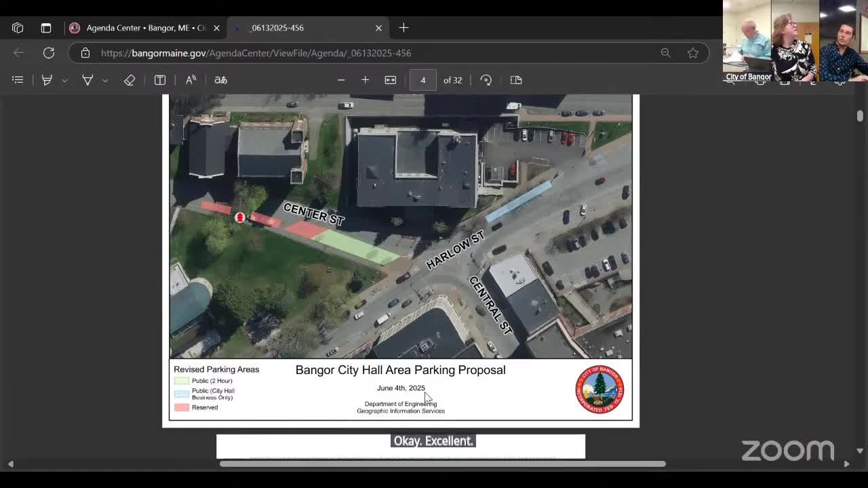Click the blue Public City Hall legend swatch
Image resolution: width=868 pixels, height=488 pixels.
(181, 394)
